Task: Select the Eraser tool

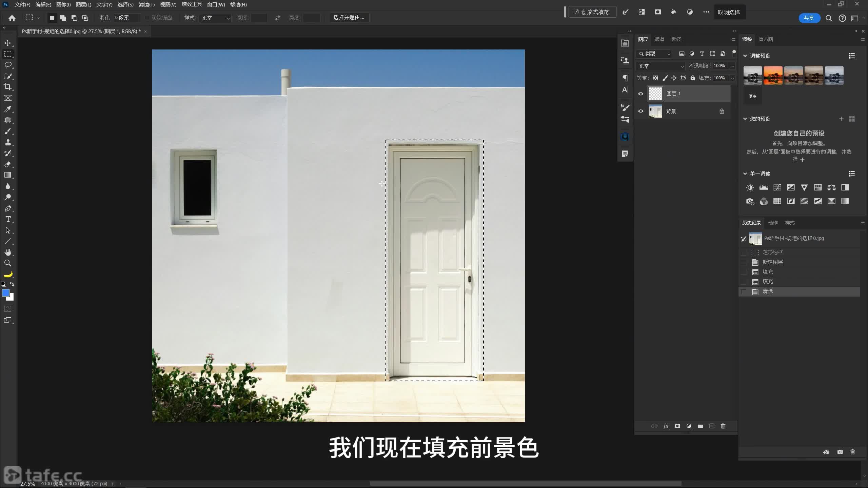Action: pos(8,164)
